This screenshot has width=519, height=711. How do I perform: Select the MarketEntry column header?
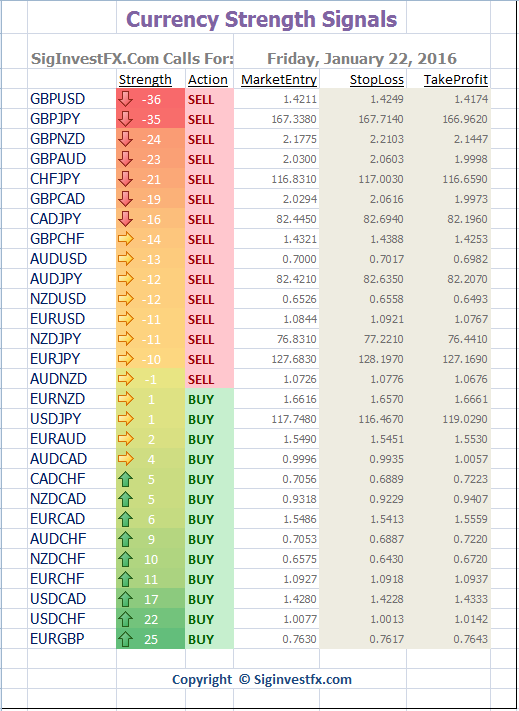tap(279, 80)
